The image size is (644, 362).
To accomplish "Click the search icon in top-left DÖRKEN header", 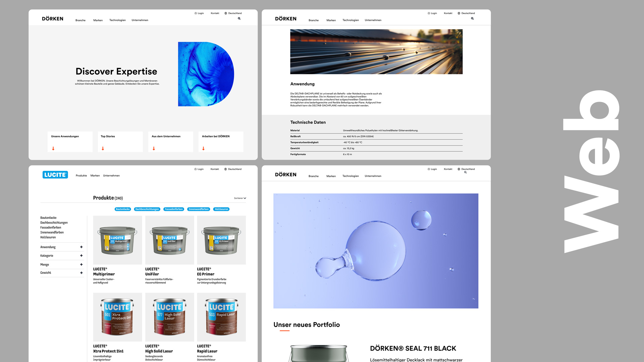I will coord(239,18).
